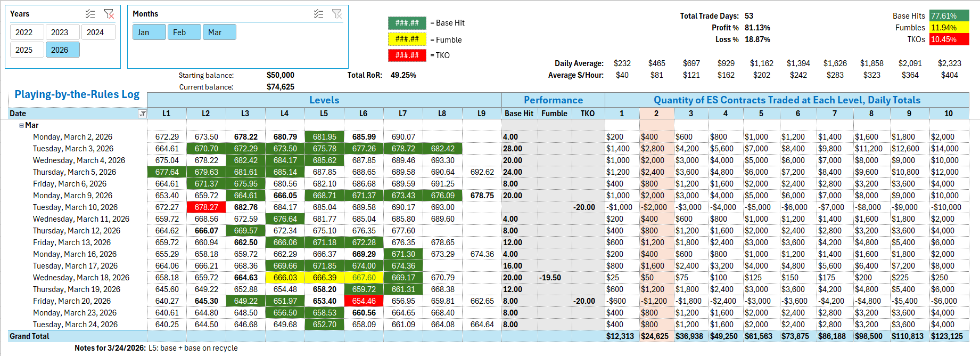Select the Current balance value $74,625
This screenshot has width=980, height=356.
click(x=281, y=87)
